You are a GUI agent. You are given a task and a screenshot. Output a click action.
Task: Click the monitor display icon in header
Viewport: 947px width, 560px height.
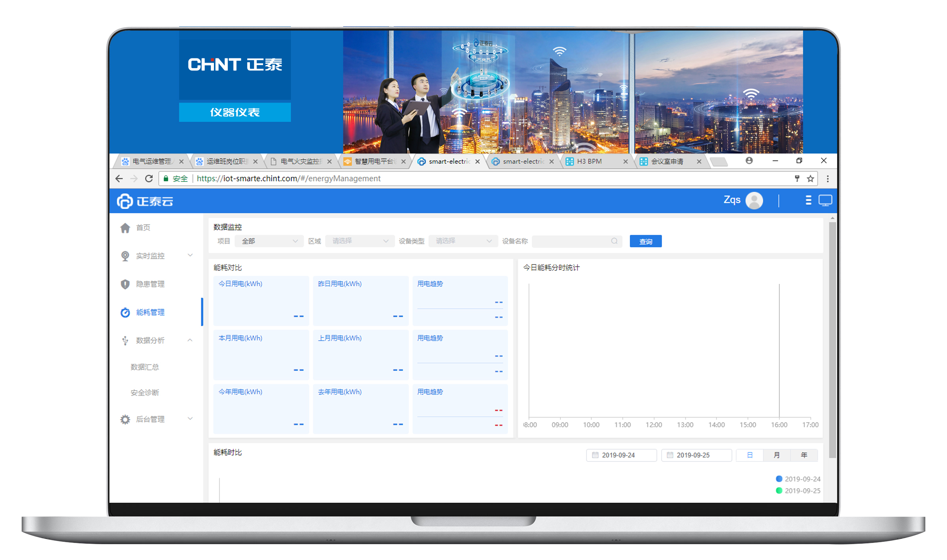[x=825, y=200]
